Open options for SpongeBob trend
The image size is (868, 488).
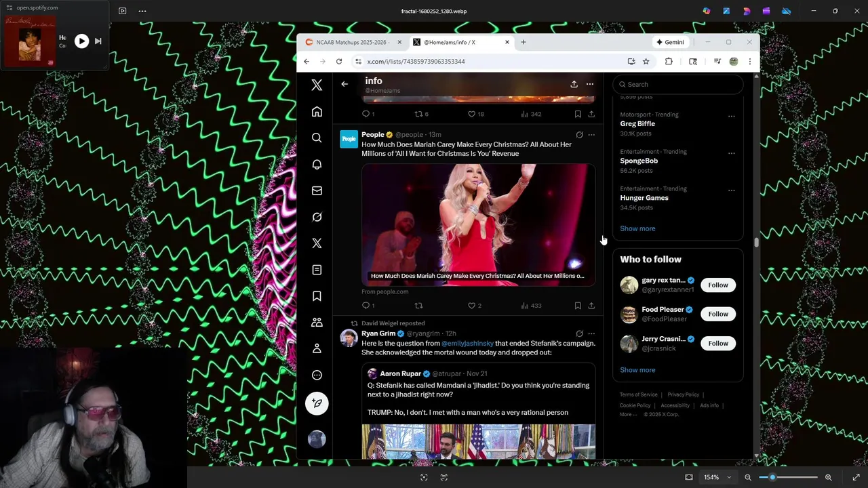(731, 153)
